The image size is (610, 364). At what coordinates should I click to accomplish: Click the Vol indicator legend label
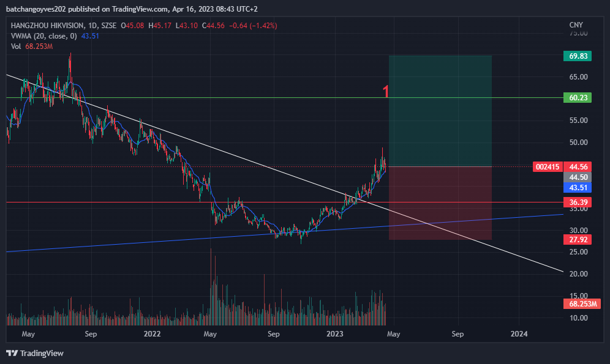16,46
